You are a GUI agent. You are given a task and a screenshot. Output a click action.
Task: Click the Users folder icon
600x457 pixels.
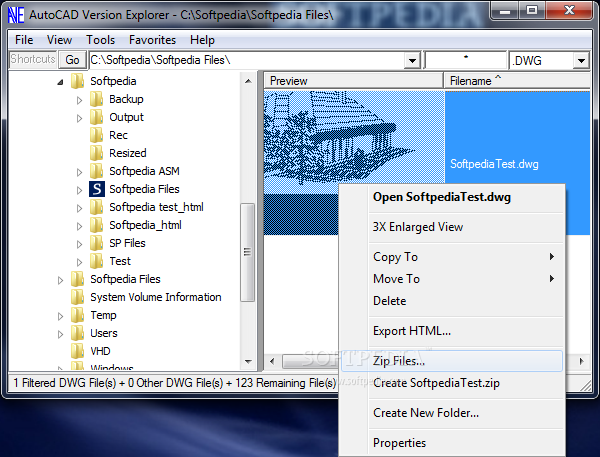78,333
